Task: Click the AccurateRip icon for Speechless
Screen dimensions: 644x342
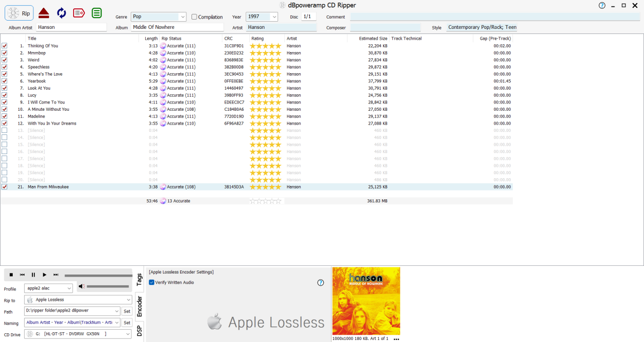Action: pyautogui.click(x=163, y=67)
